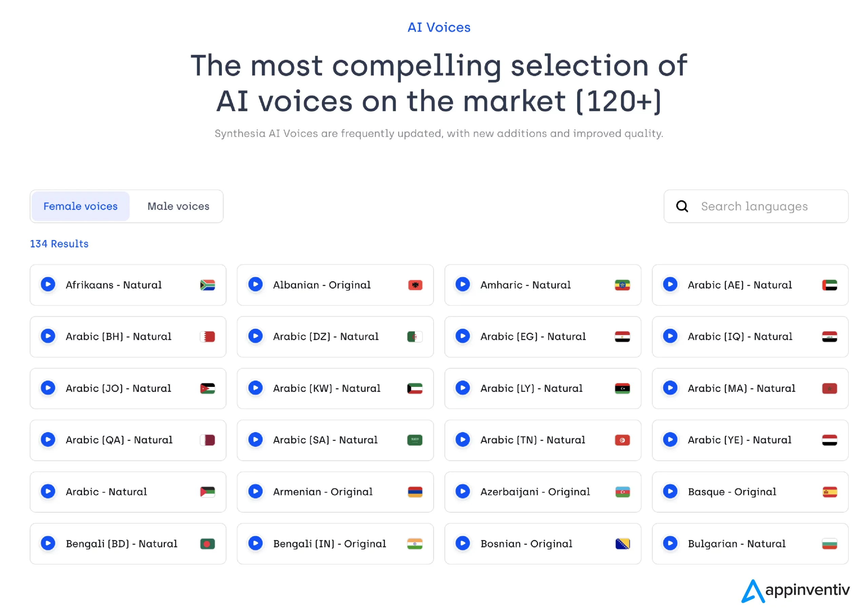Viewport: 868px width, 616px height.
Task: Play the Arabic (AE) - Natural voice
Action: click(x=670, y=284)
